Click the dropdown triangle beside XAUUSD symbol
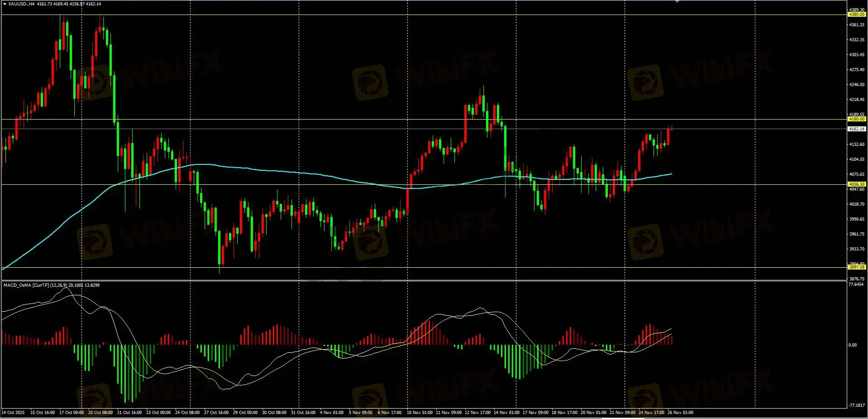This screenshot has width=868, height=419. 5,4
